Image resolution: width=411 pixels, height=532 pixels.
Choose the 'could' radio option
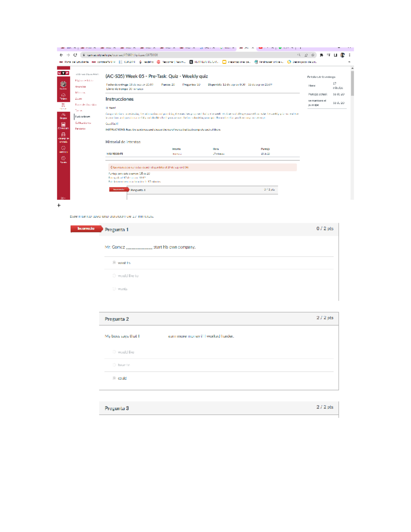(x=114, y=378)
